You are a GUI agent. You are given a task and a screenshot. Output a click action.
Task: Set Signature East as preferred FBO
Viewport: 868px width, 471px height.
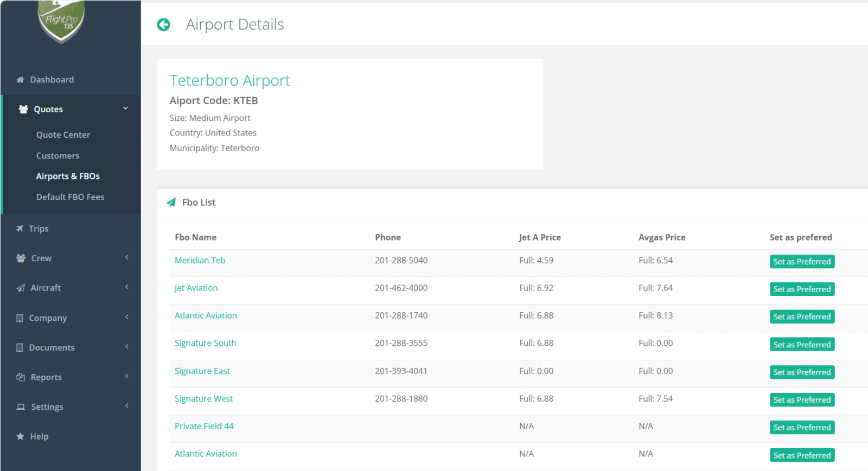(x=802, y=372)
